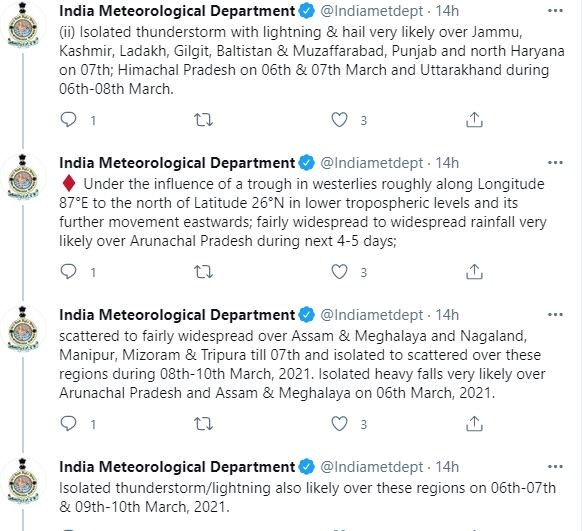This screenshot has width=582, height=531.
Task: Share the Jammu hail thunderstorm tweet
Action: (x=474, y=120)
